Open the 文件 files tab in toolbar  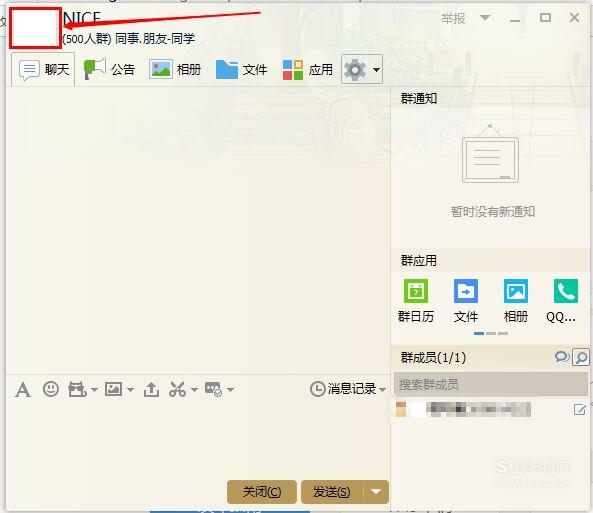[241, 70]
